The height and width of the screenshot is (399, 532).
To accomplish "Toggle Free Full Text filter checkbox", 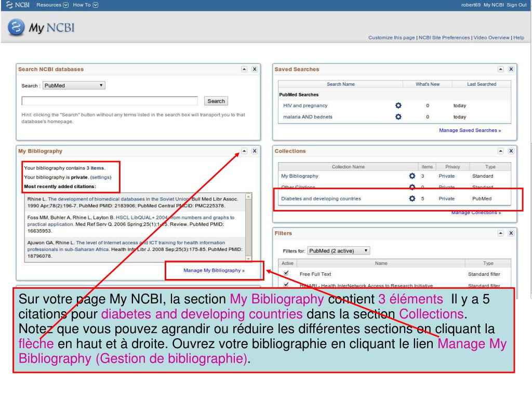I will tap(286, 273).
